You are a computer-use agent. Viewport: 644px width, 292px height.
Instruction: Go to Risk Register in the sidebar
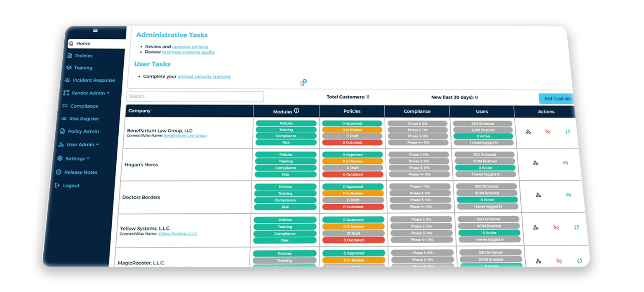click(x=84, y=119)
